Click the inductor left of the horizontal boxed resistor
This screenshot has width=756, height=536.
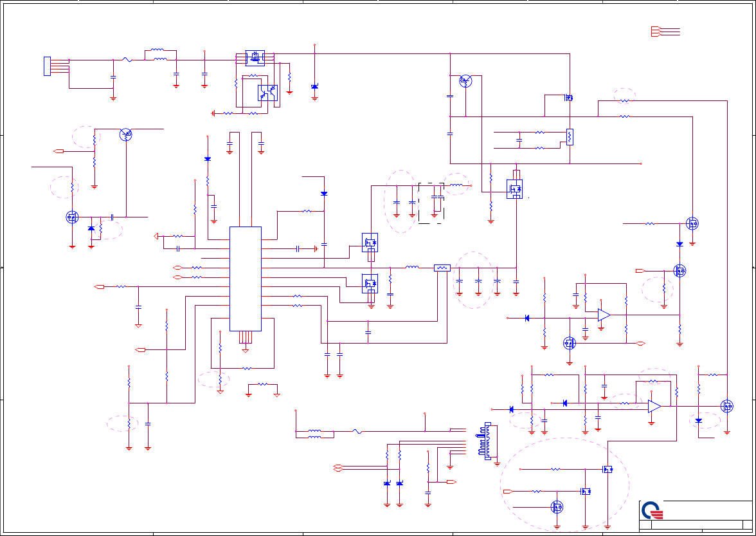411,267
